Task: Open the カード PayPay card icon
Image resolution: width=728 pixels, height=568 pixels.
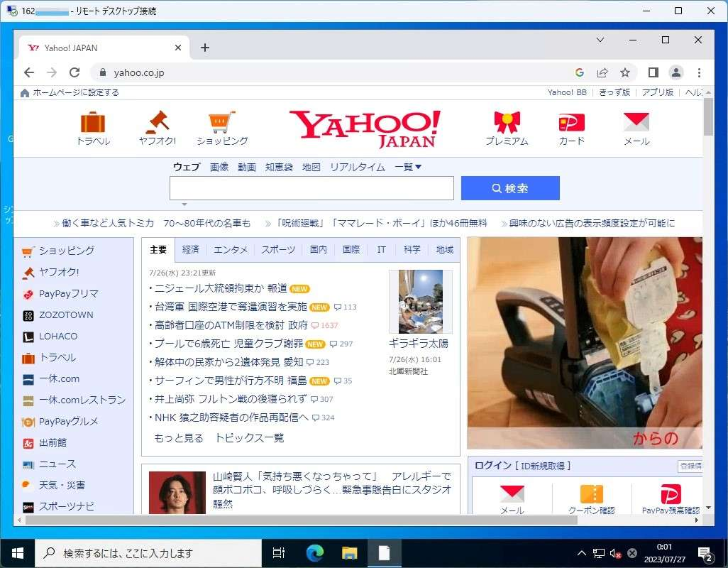Action: point(571,123)
